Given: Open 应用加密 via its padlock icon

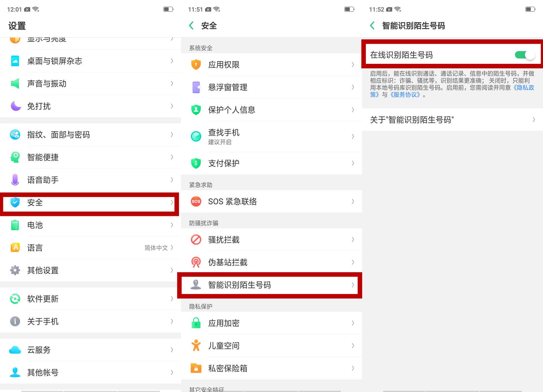Looking at the screenshot, I should pyautogui.click(x=196, y=323).
